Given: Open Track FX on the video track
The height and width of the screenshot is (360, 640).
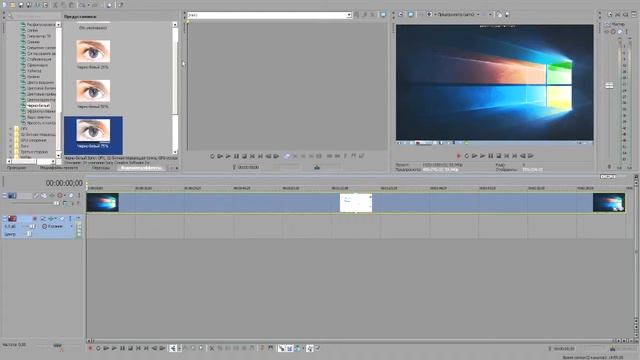Looking at the screenshot, I should [x=52, y=196].
